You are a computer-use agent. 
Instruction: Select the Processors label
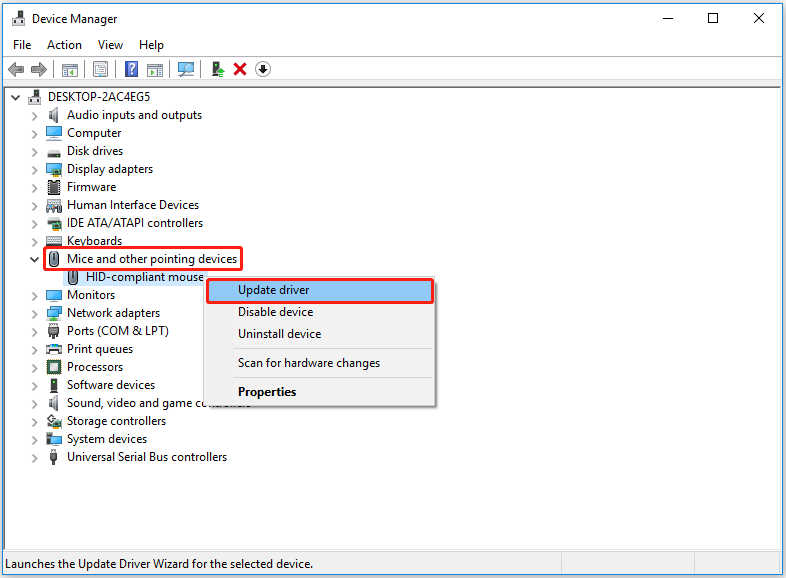tap(95, 366)
